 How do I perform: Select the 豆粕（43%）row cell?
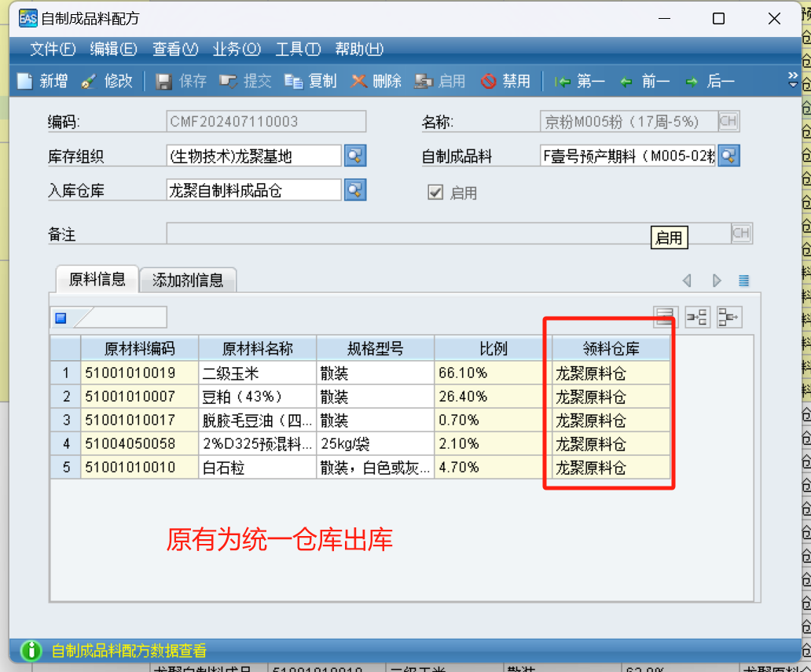(x=257, y=396)
